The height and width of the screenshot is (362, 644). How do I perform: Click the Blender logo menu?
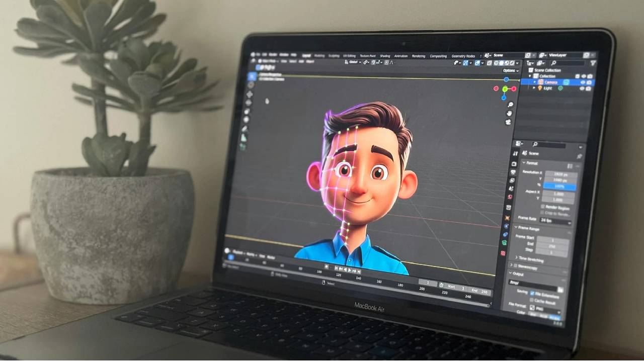click(x=253, y=54)
